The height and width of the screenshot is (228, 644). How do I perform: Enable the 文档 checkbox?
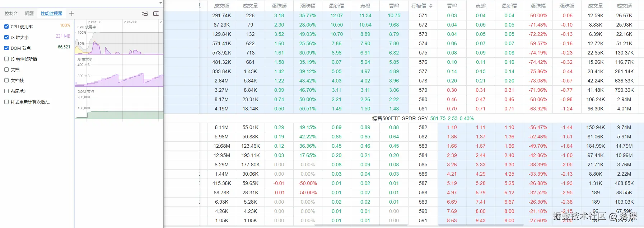6,69
